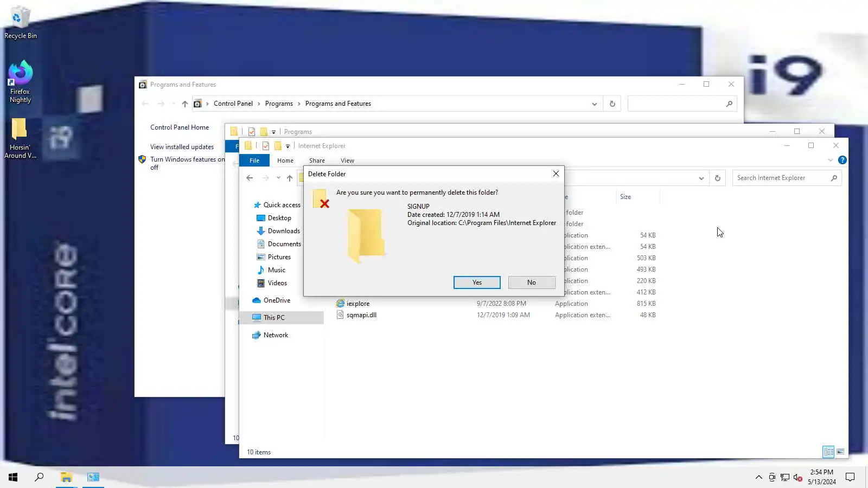Open recent locations dropdown in Explorer
This screenshot has height=488, width=868.
point(278,178)
